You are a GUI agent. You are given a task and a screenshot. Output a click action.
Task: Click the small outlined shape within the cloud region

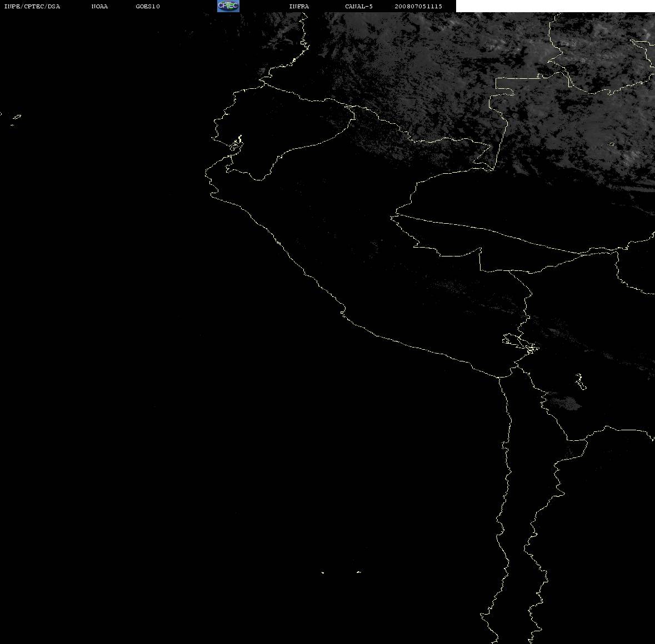[x=612, y=144]
